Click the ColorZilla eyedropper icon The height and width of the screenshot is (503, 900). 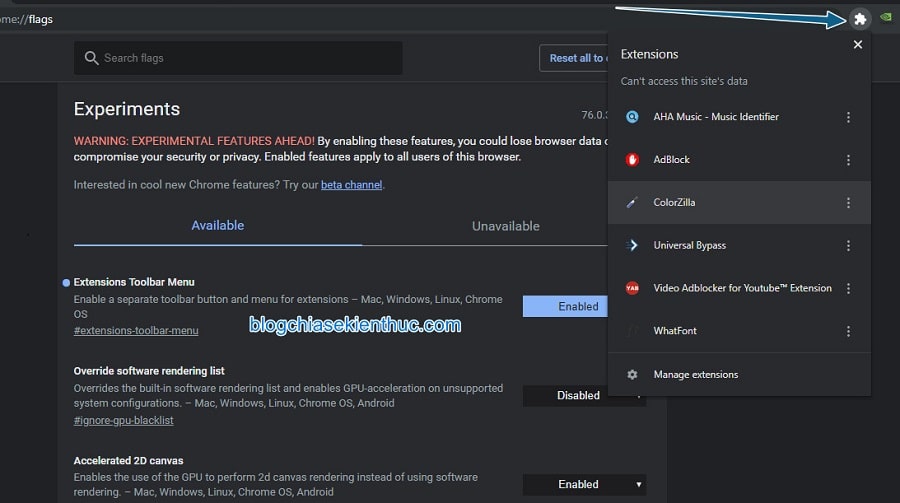pos(632,202)
